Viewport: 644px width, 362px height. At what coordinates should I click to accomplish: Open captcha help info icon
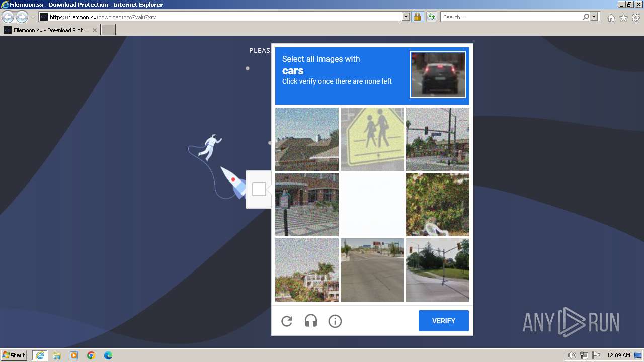[335, 321]
